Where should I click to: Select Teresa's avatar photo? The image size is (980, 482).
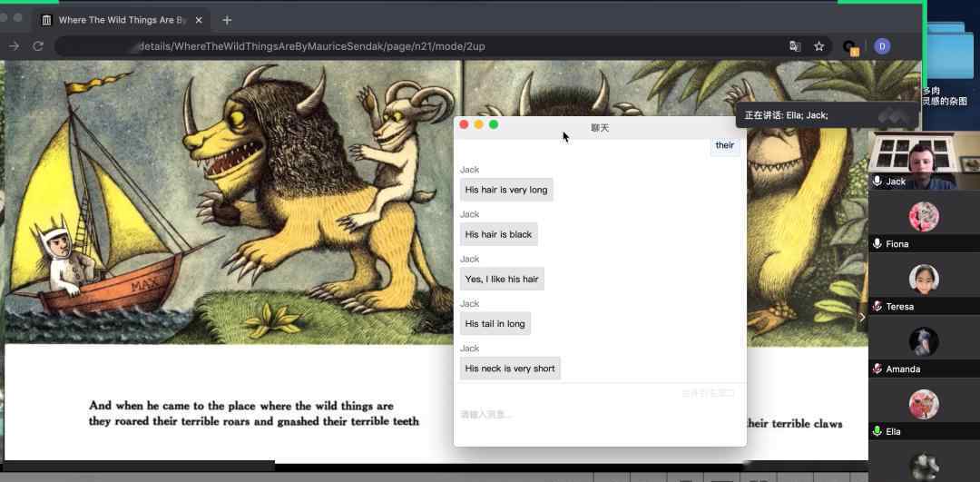[x=924, y=280]
